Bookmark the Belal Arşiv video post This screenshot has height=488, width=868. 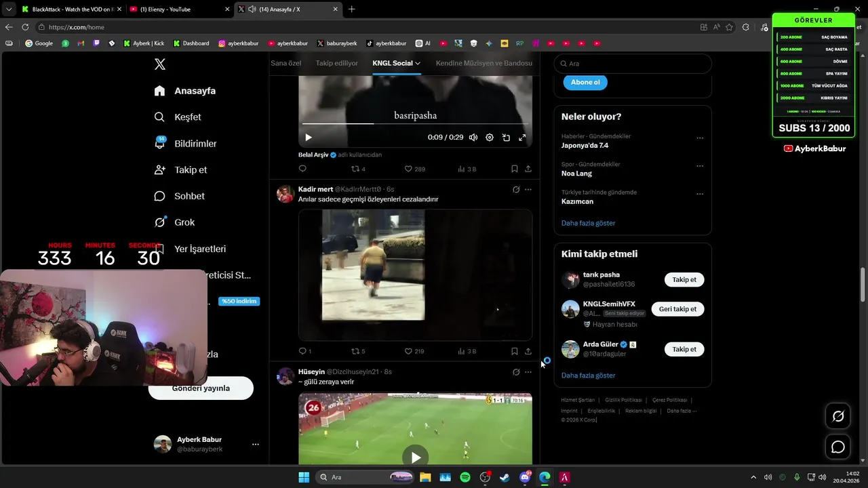[x=514, y=169]
